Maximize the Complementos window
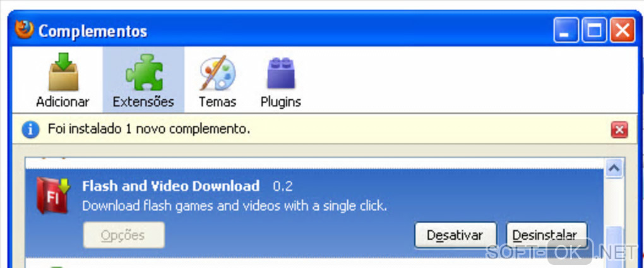644x268 pixels. tap(594, 30)
